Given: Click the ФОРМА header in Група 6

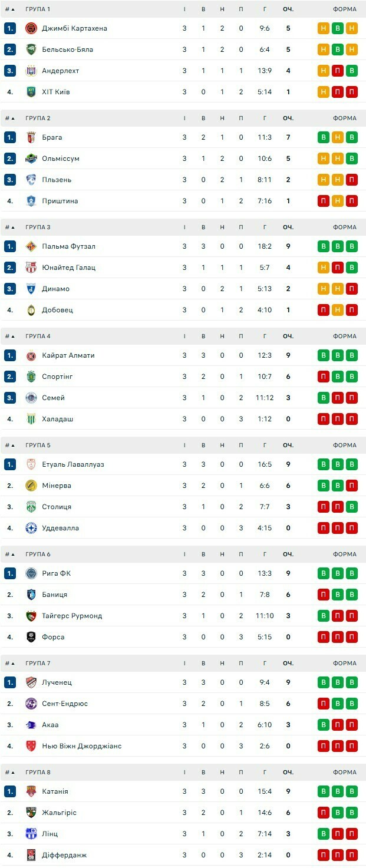Looking at the screenshot, I should [x=344, y=555].
